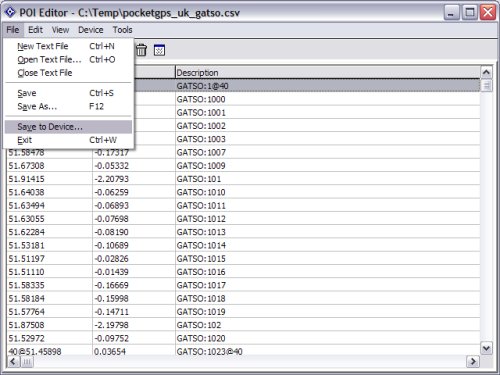
Task: Open the File menu
Action: (13, 30)
